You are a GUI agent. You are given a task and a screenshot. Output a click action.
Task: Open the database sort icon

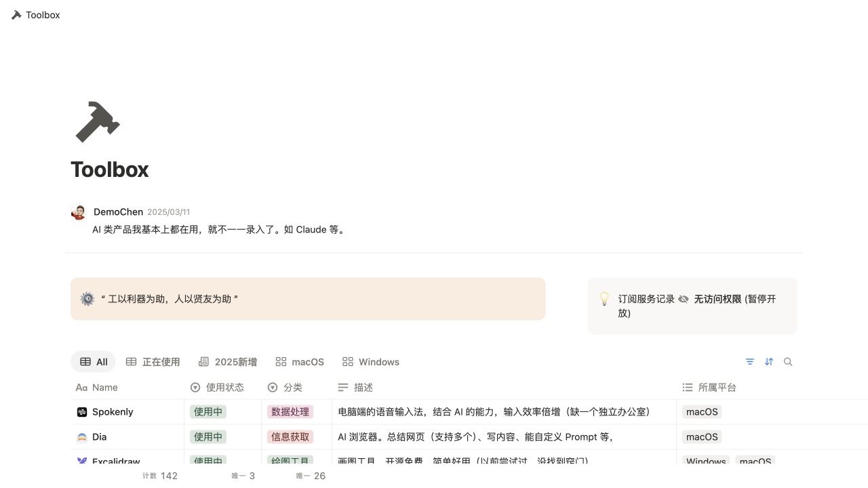pos(769,362)
